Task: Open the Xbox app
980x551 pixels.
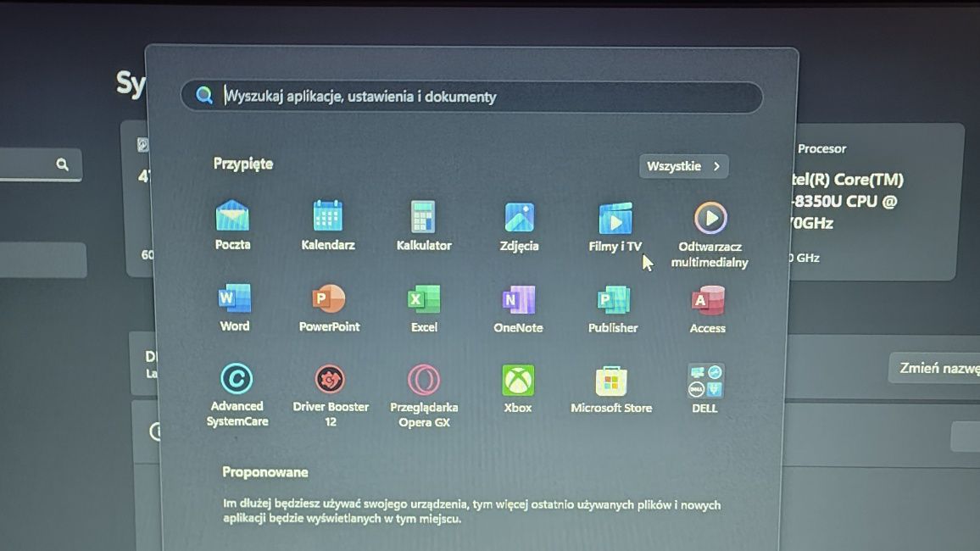Action: click(518, 388)
